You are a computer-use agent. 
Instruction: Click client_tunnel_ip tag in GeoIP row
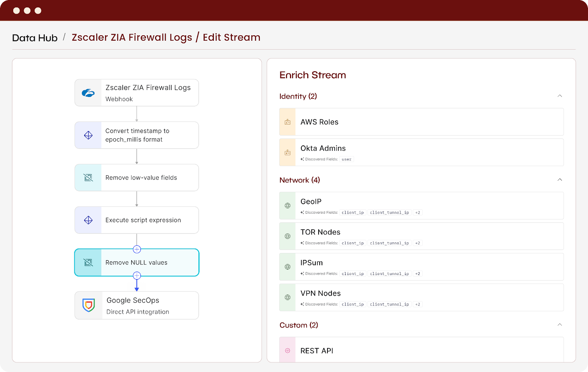pos(390,213)
